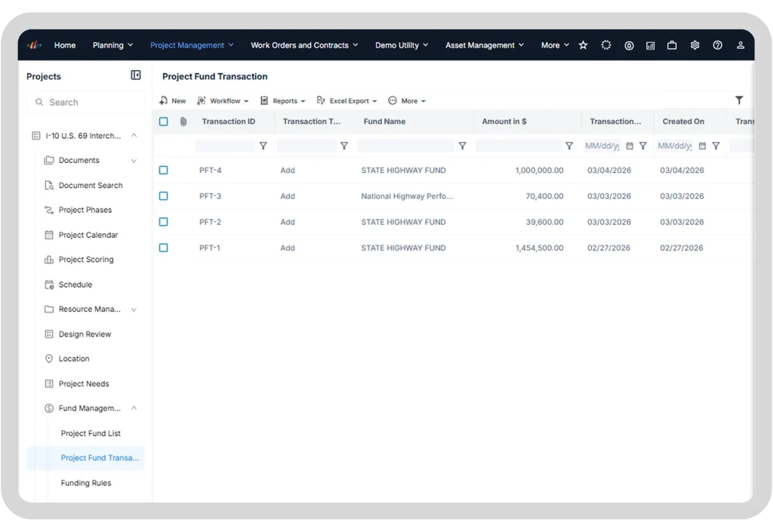773x532 pixels.
Task: Check the PFT-3 row checkbox
Action: 164,196
